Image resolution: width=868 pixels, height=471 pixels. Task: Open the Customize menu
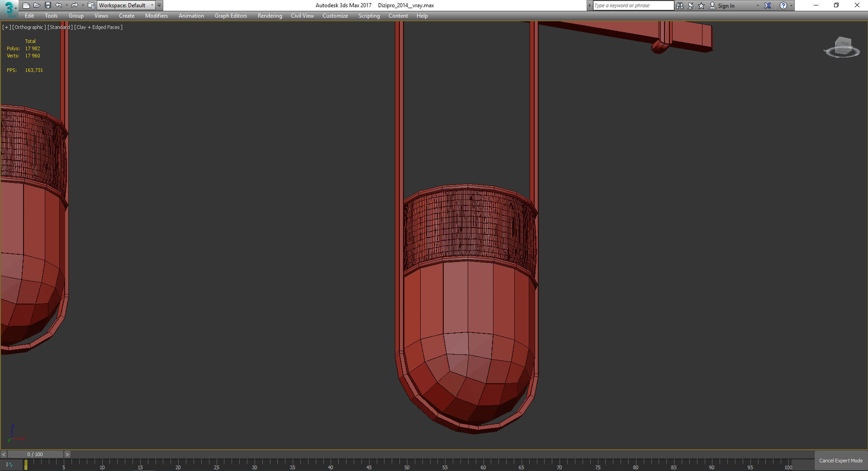coord(335,16)
